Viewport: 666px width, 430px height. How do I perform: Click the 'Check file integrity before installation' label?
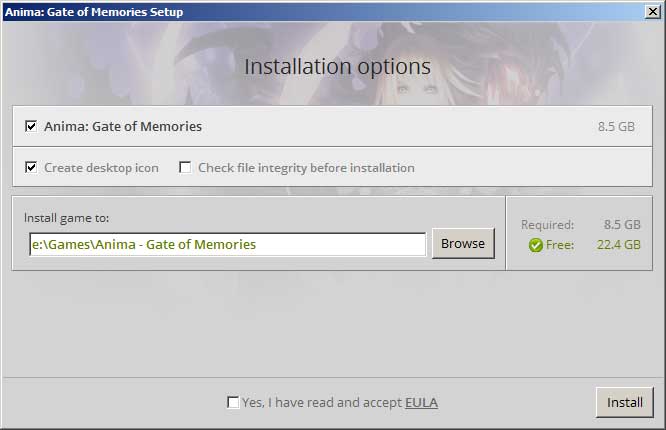[306, 168]
